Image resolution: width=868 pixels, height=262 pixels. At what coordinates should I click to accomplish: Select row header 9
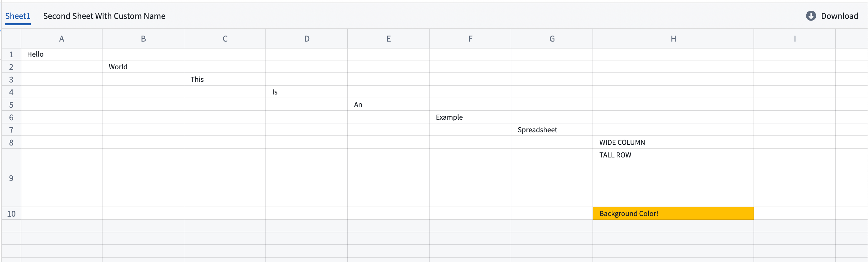point(11,178)
